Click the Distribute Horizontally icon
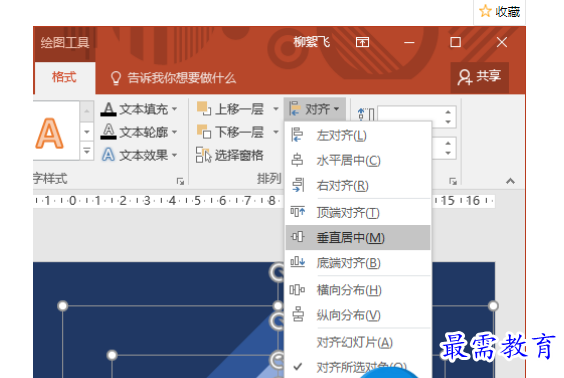Screen dimensions: 564x378 click(297, 289)
